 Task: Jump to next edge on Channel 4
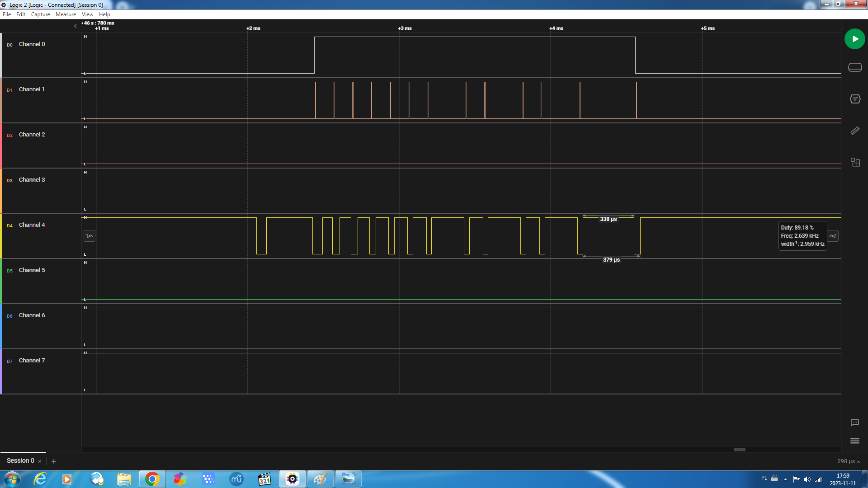[x=833, y=236]
